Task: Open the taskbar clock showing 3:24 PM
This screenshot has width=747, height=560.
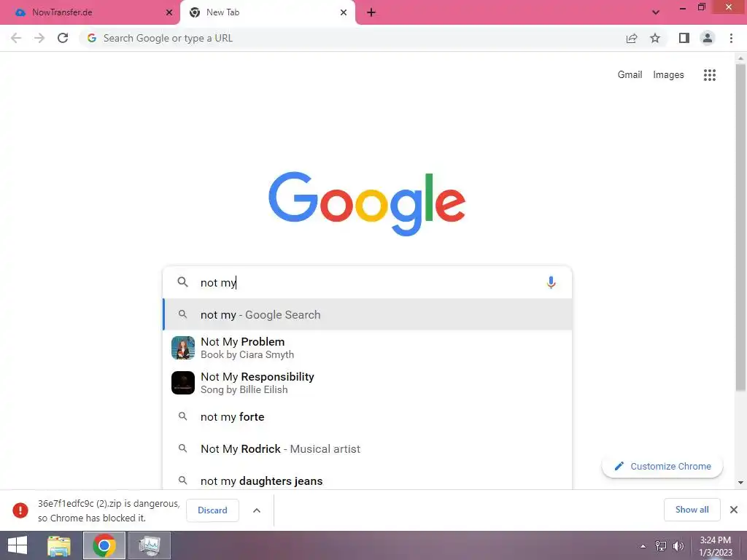Action: [715, 546]
